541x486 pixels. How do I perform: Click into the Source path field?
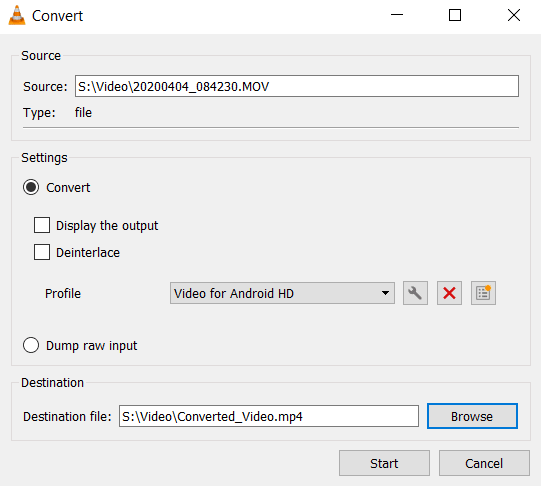297,86
